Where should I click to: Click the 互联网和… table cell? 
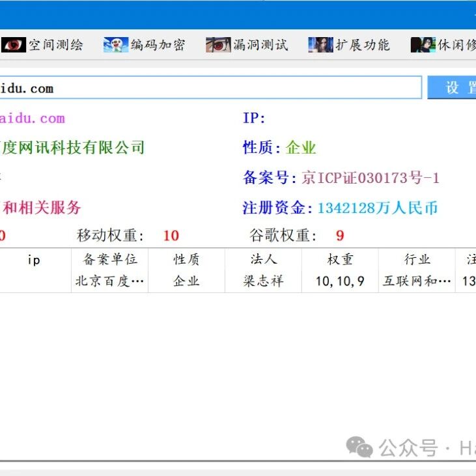click(x=417, y=281)
